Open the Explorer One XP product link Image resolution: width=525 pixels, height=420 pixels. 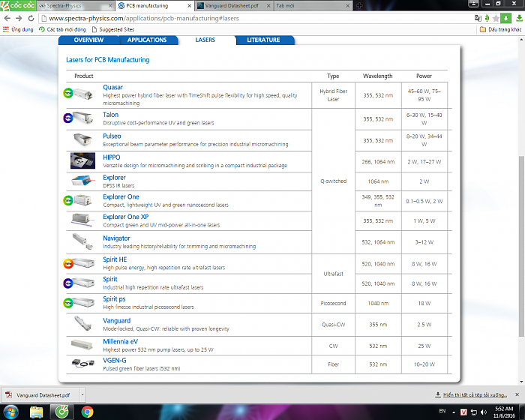pos(125,217)
